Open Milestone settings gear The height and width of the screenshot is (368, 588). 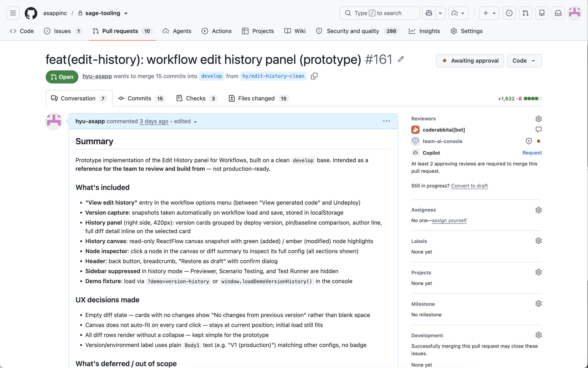click(x=538, y=304)
